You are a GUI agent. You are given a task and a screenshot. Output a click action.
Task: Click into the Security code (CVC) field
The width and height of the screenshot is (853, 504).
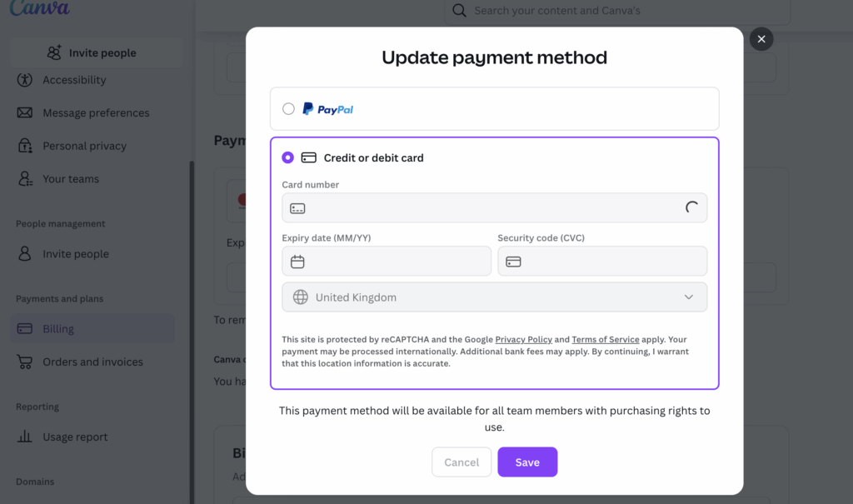click(x=612, y=262)
